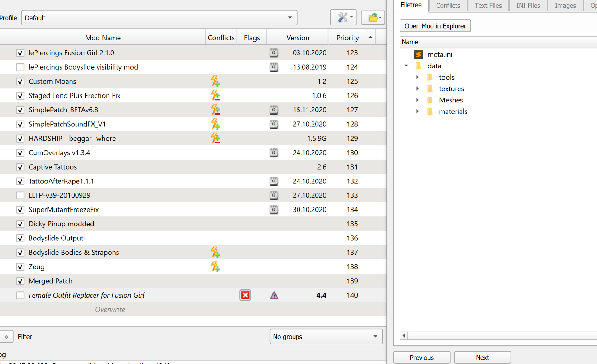The image size is (597, 364).
Task: Click the Next button
Action: click(482, 357)
